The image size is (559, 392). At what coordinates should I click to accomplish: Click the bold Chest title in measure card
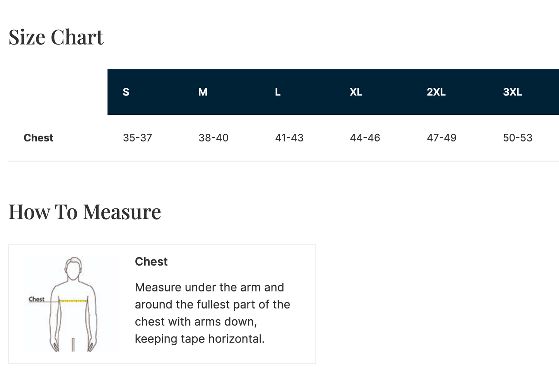point(151,262)
